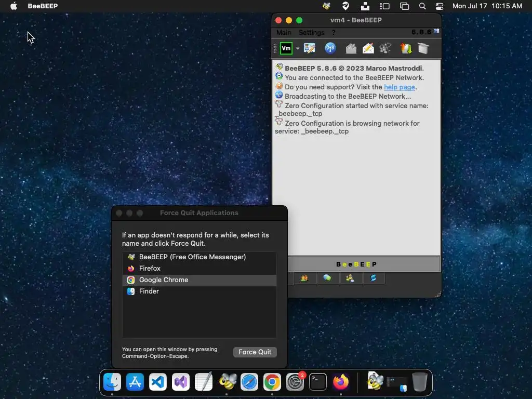
Task: Open Safari from the Dock
Action: (x=249, y=382)
